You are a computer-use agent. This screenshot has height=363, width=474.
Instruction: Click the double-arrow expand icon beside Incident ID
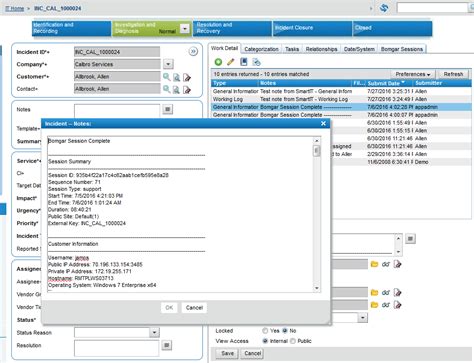193,52
